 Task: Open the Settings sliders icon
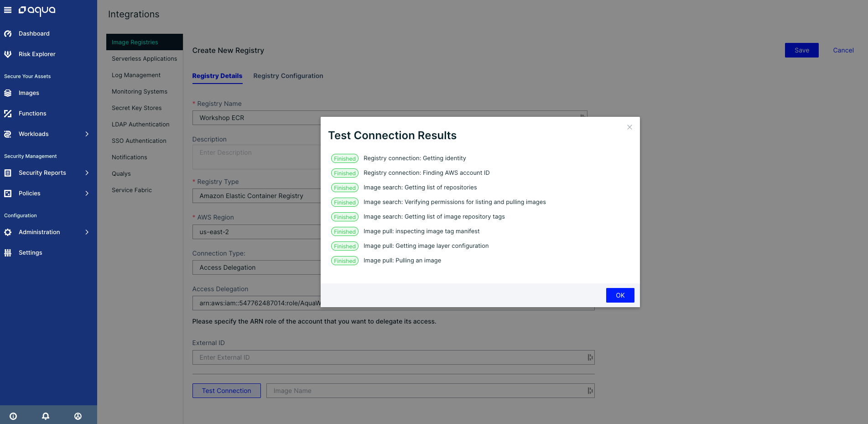(8, 252)
